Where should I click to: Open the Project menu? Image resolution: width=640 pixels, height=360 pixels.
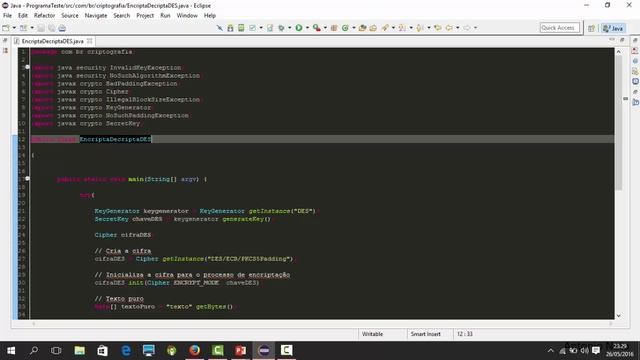[x=145, y=16]
